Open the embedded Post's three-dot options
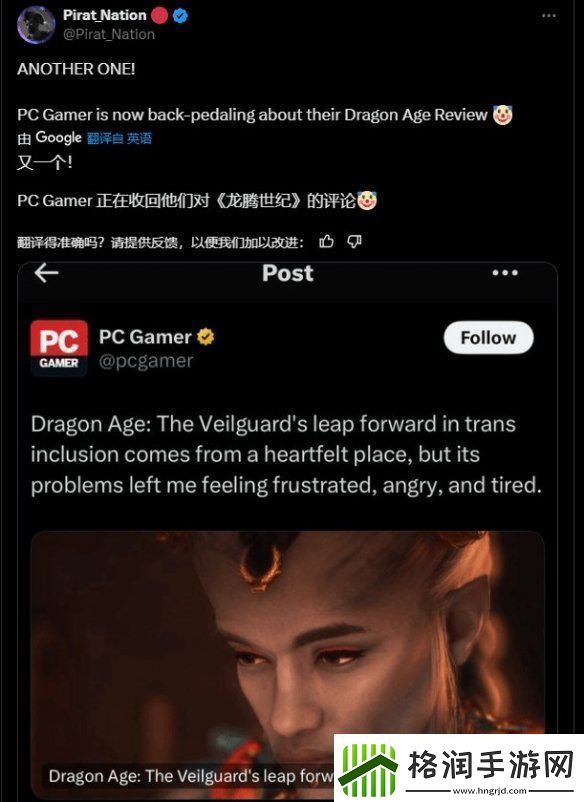The height and width of the screenshot is (802, 584). point(505,273)
